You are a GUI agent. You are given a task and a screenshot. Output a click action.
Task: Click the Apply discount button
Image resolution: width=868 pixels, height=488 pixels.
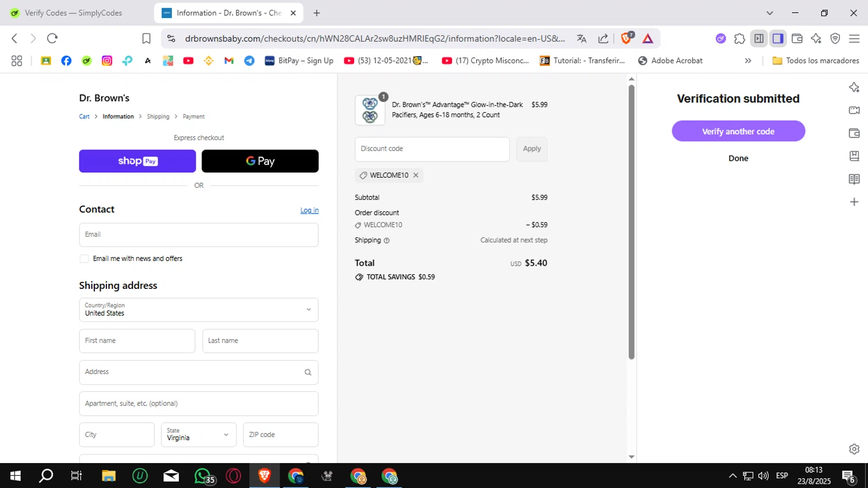[x=532, y=149]
